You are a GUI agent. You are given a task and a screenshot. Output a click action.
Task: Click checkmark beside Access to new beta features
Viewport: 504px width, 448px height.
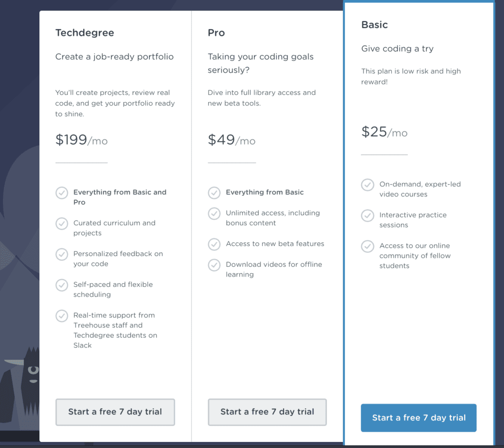214,244
